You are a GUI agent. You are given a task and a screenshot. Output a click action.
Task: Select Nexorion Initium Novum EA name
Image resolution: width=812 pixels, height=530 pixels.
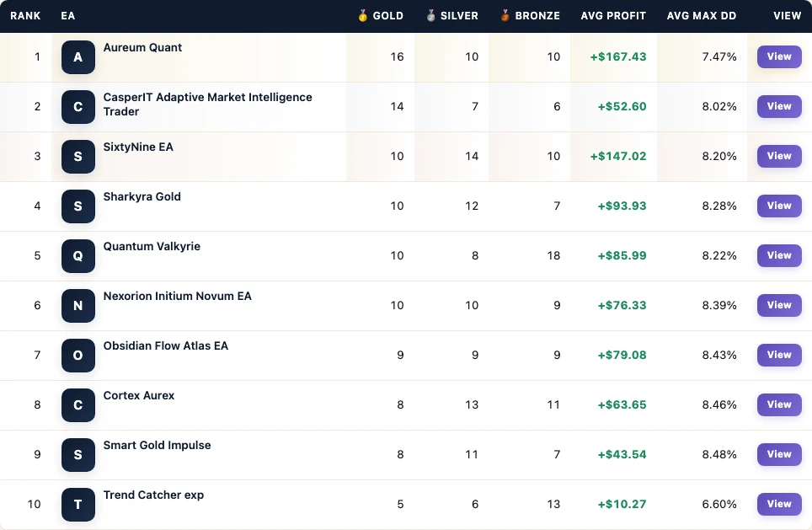(x=178, y=297)
